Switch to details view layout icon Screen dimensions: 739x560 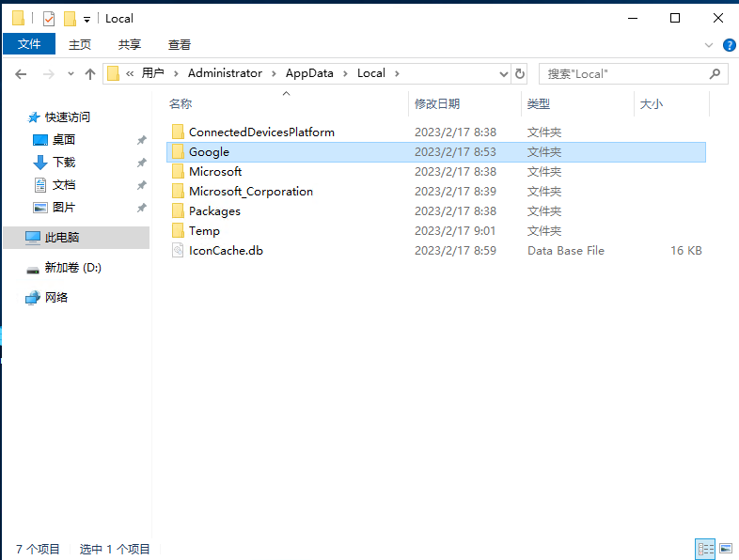pos(705,548)
